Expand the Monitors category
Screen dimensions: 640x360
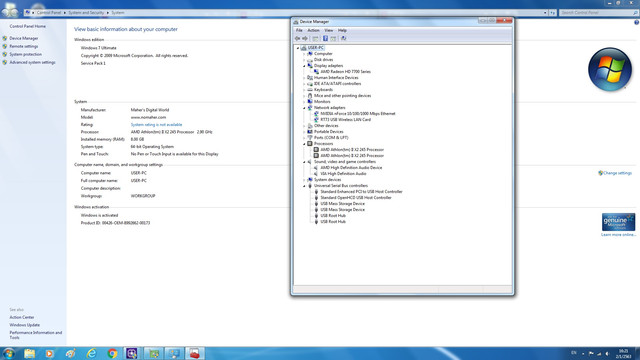click(304, 102)
